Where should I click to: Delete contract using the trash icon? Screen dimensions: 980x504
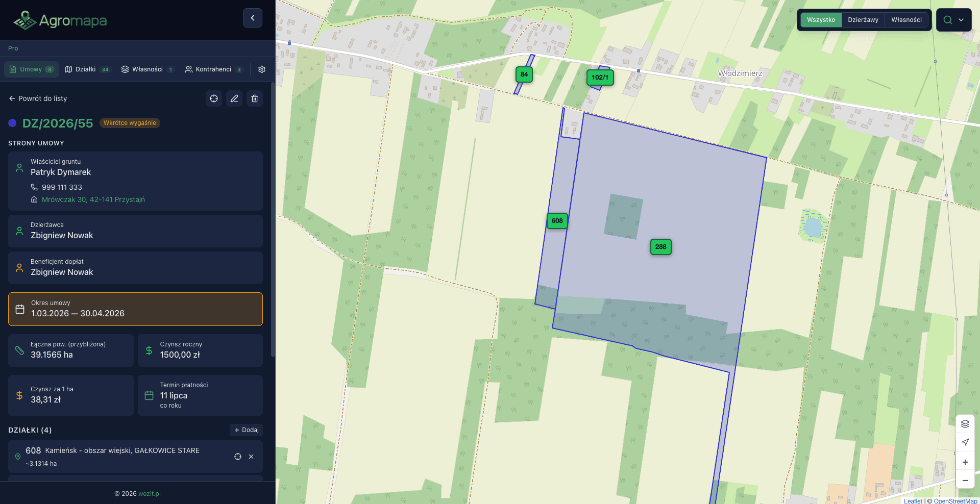255,98
